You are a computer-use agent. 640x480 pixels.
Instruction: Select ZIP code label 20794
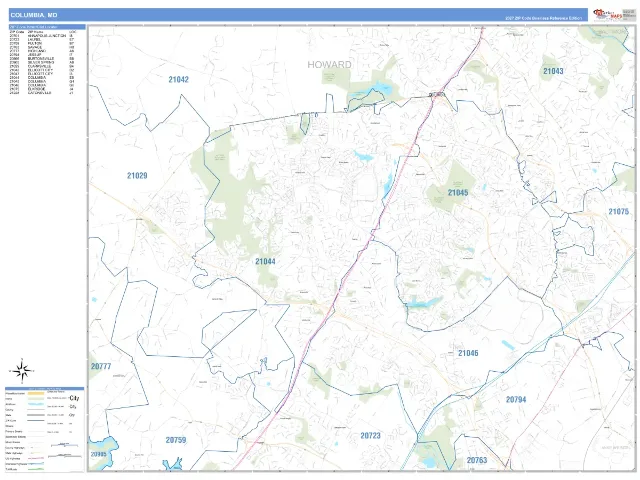516,400
